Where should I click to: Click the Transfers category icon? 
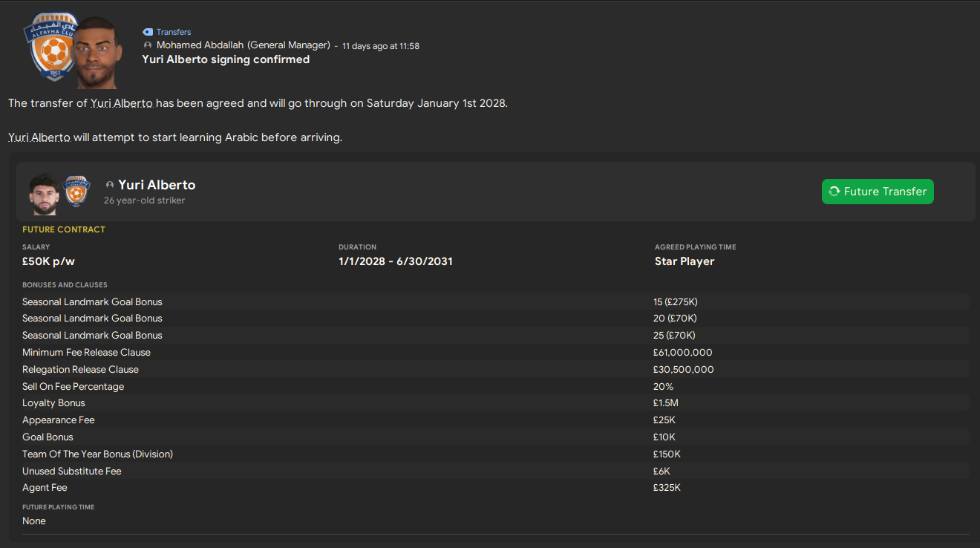[146, 32]
